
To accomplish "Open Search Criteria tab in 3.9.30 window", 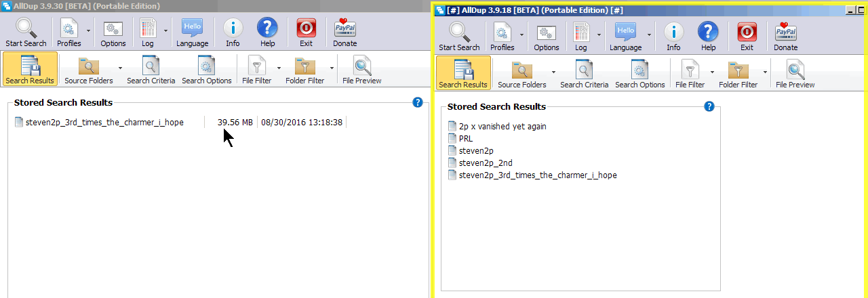I will [151, 71].
